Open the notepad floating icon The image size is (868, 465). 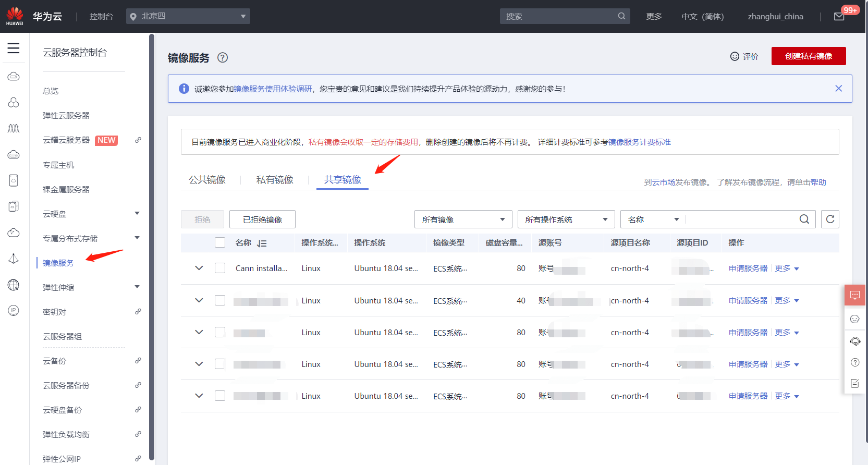(855, 383)
